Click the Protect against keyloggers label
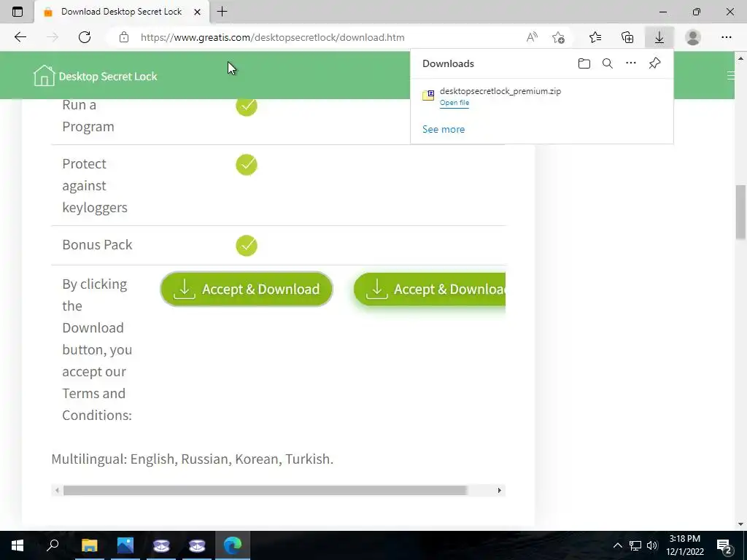 tap(95, 186)
